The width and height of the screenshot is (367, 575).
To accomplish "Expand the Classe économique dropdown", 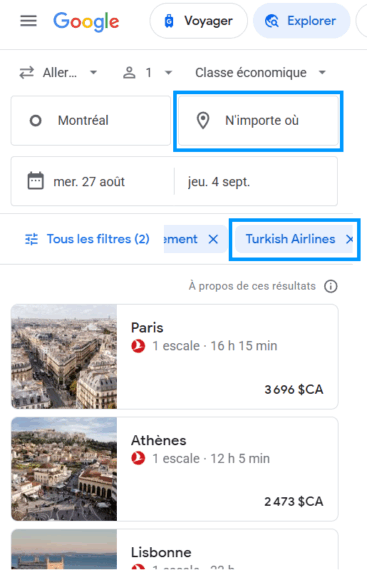I will [260, 73].
